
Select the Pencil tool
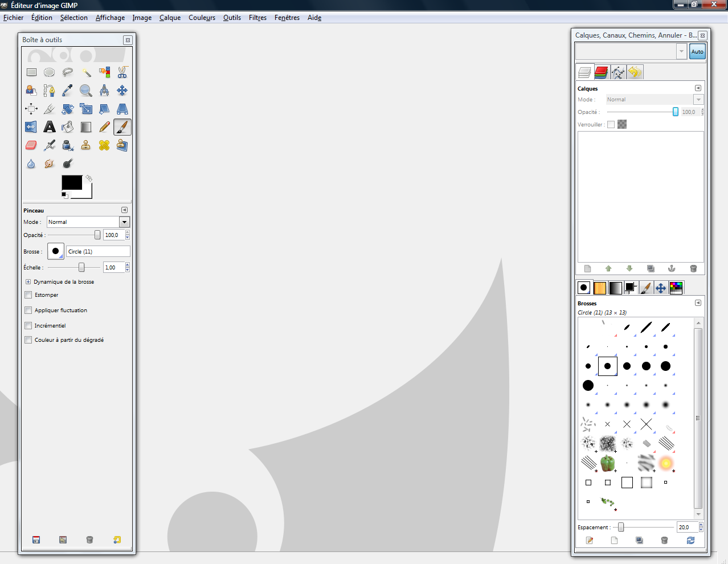click(104, 127)
